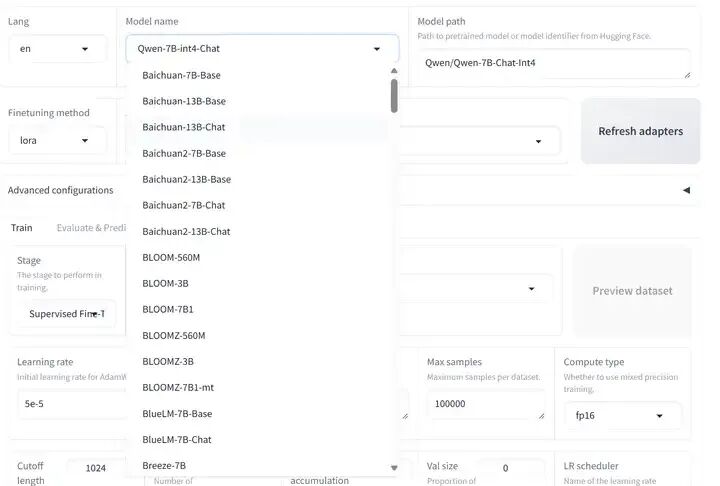This screenshot has width=720, height=486.
Task: Click the Max samples input field
Action: click(484, 403)
